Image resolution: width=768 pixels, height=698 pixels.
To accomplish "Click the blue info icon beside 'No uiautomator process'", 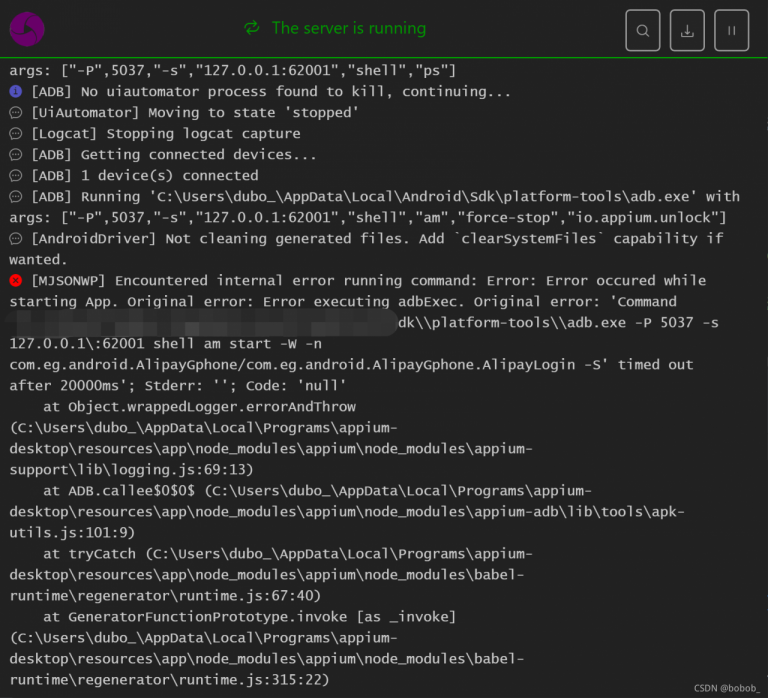I will pyautogui.click(x=16, y=92).
